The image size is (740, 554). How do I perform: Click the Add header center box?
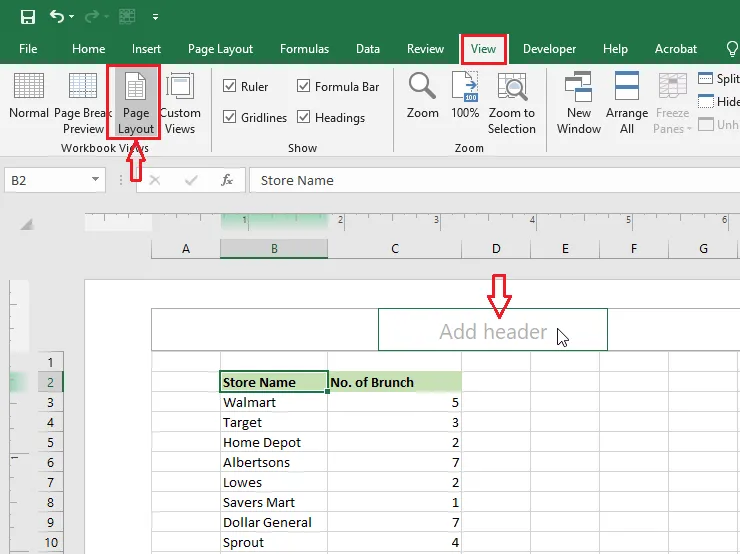coord(493,330)
